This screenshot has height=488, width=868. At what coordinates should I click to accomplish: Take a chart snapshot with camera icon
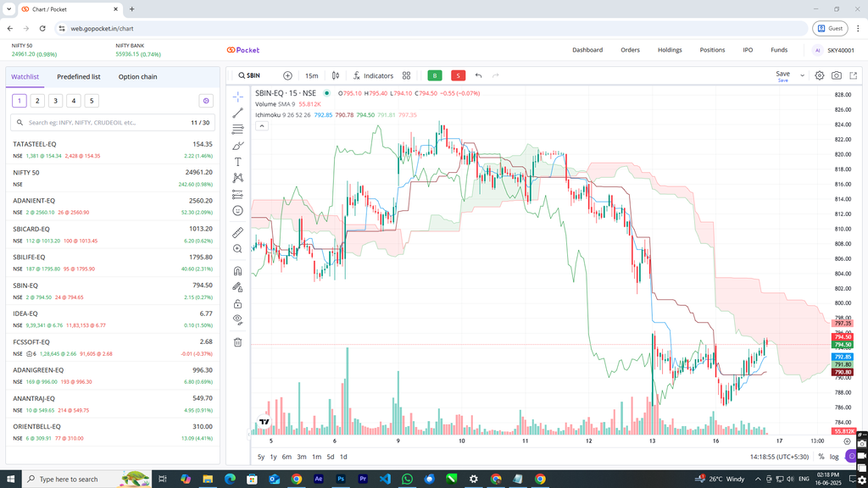point(837,75)
